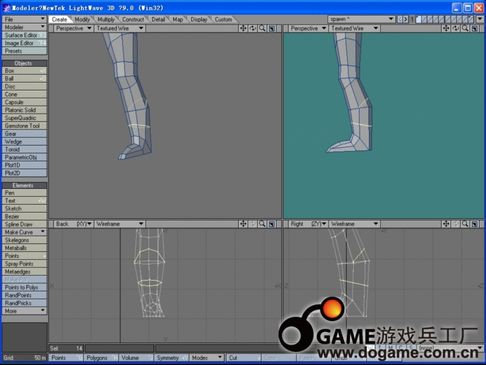Click the zoom magnifier of the Right viewport
The image size is (486, 365).
(465, 224)
